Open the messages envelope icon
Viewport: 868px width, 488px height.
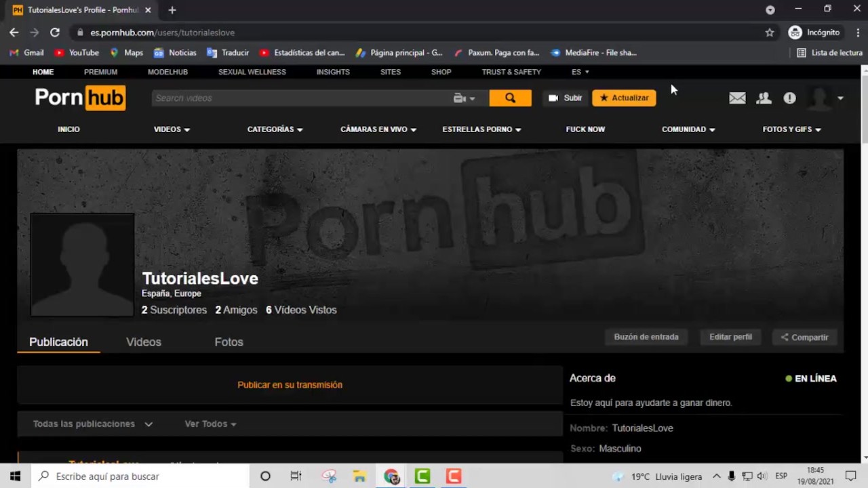[x=737, y=98]
